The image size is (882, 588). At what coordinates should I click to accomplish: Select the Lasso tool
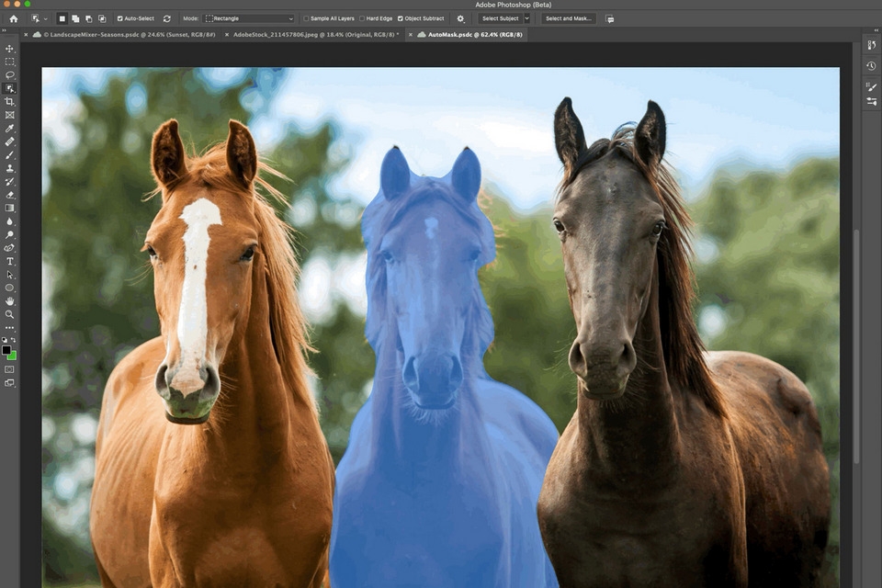(10, 75)
